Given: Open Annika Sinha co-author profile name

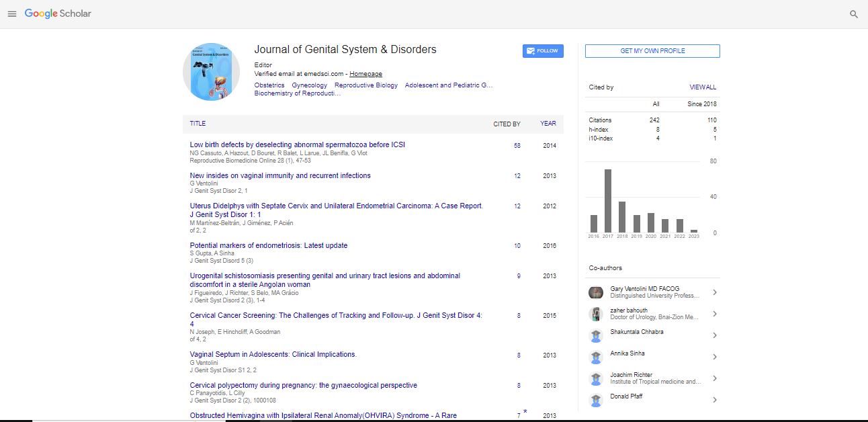Looking at the screenshot, I should [x=627, y=353].
